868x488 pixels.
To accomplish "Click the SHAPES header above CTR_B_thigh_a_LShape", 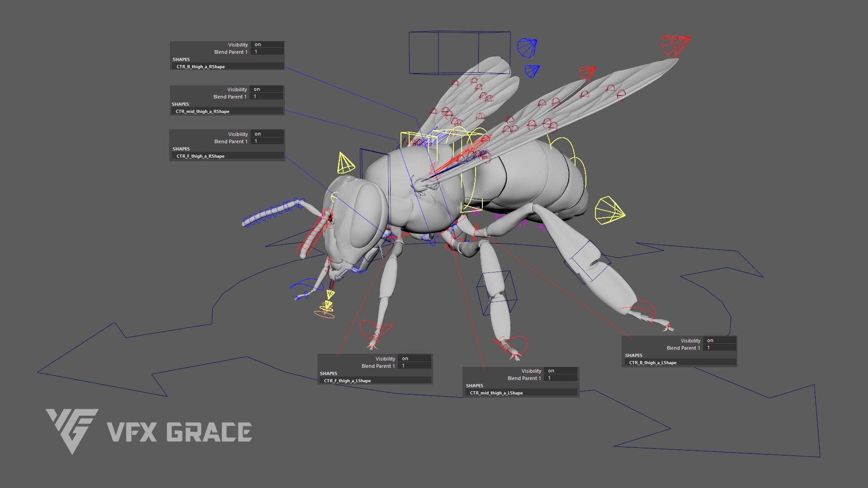I will coord(633,355).
